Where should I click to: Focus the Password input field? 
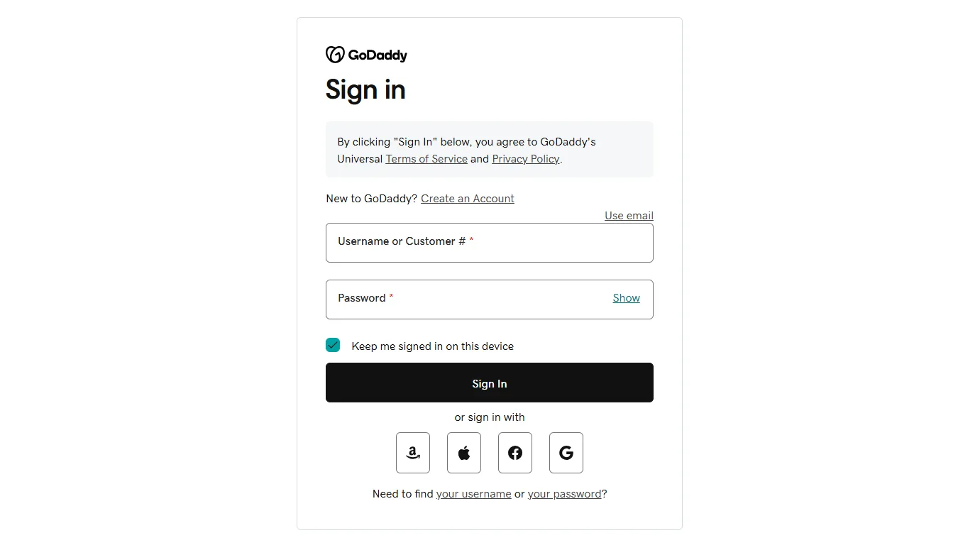point(468,300)
